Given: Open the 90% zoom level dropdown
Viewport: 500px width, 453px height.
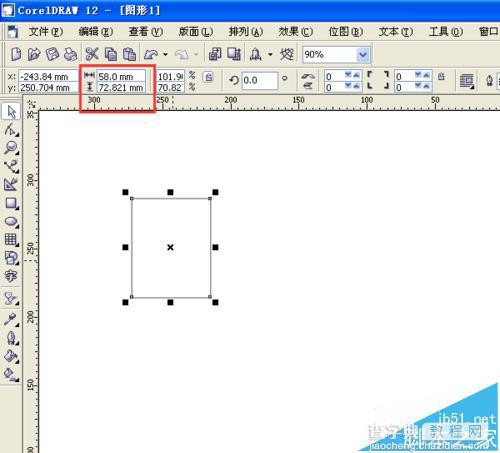Looking at the screenshot, I should [363, 55].
